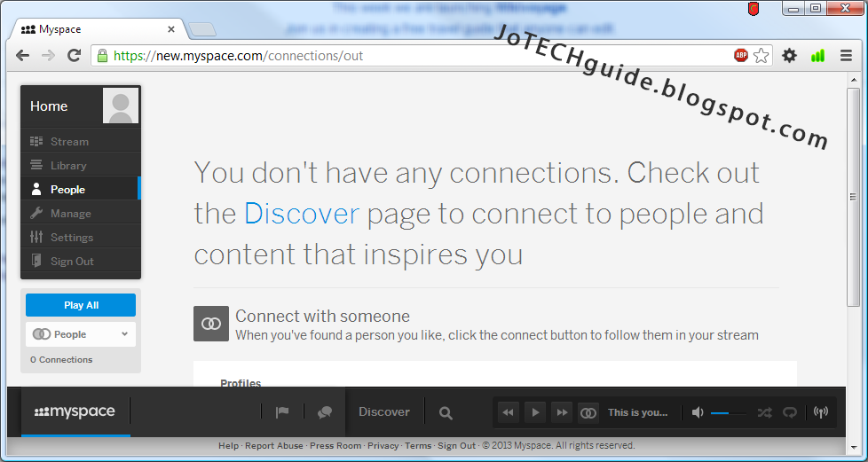Open the Manage section
868x462 pixels.
click(81, 213)
